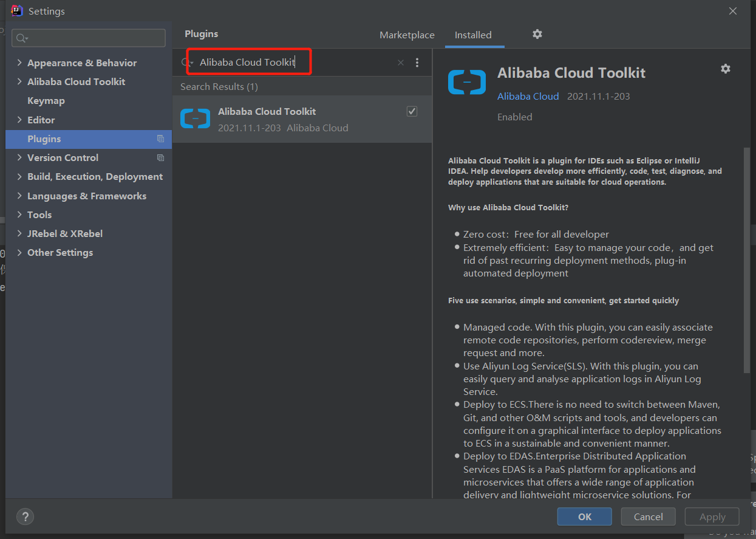Click 'Five use scenarios' heading text
The image size is (756, 539).
[564, 300]
